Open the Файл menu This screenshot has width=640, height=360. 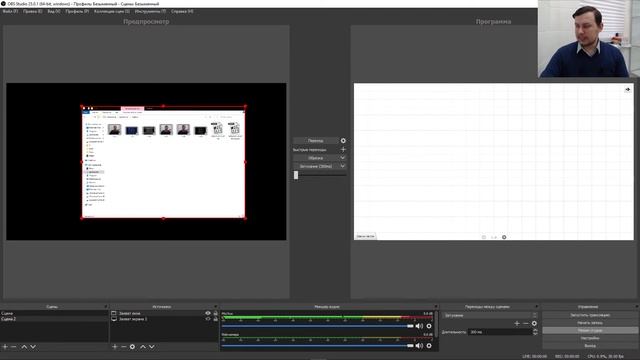pos(10,11)
